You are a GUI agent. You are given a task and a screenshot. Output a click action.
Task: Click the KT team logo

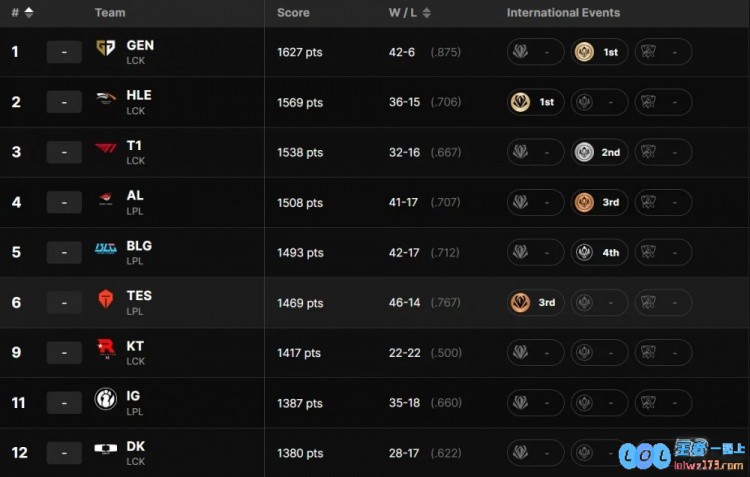click(105, 349)
